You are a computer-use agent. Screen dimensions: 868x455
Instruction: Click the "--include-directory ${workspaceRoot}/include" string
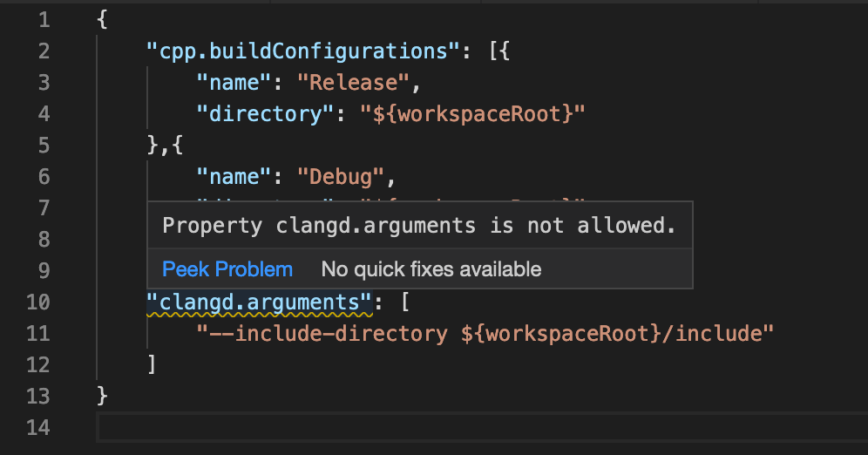(485, 334)
